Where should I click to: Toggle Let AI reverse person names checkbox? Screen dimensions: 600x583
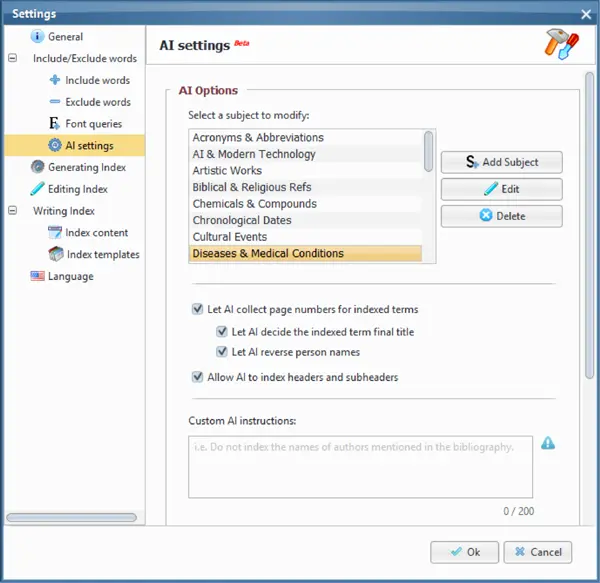[222, 352]
